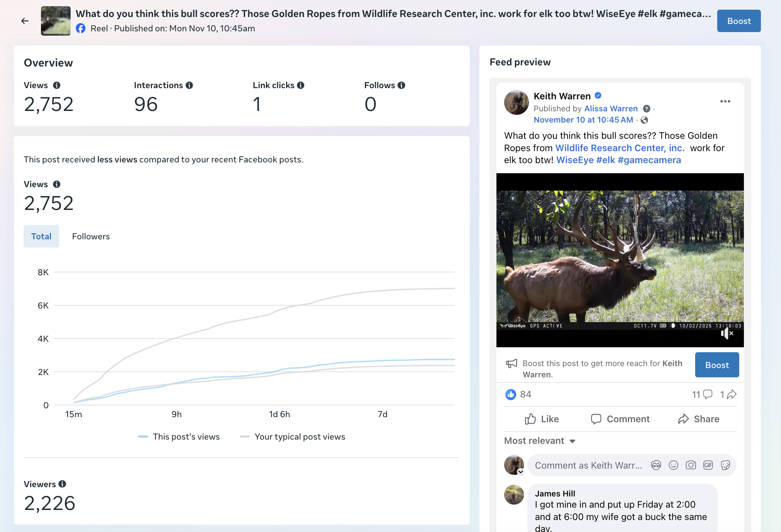Image resolution: width=781 pixels, height=532 pixels.
Task: Open the commenter profile switcher arrow
Action: point(520,472)
